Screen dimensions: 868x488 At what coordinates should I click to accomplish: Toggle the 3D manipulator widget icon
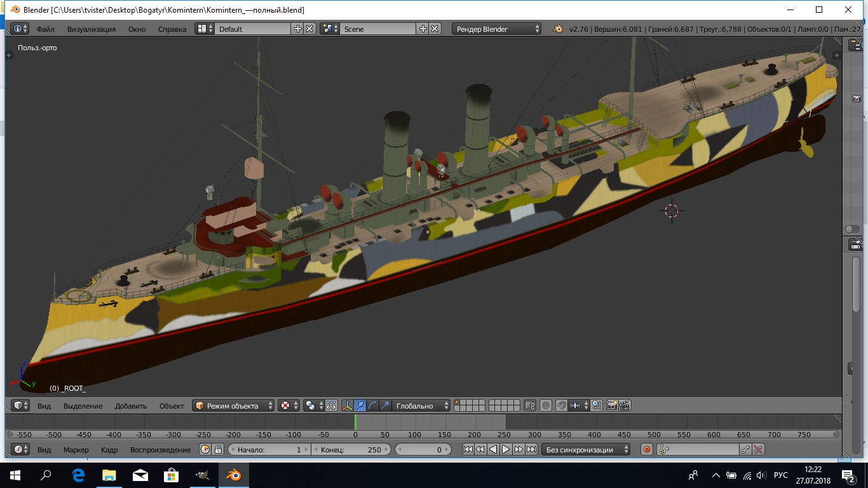pos(347,405)
